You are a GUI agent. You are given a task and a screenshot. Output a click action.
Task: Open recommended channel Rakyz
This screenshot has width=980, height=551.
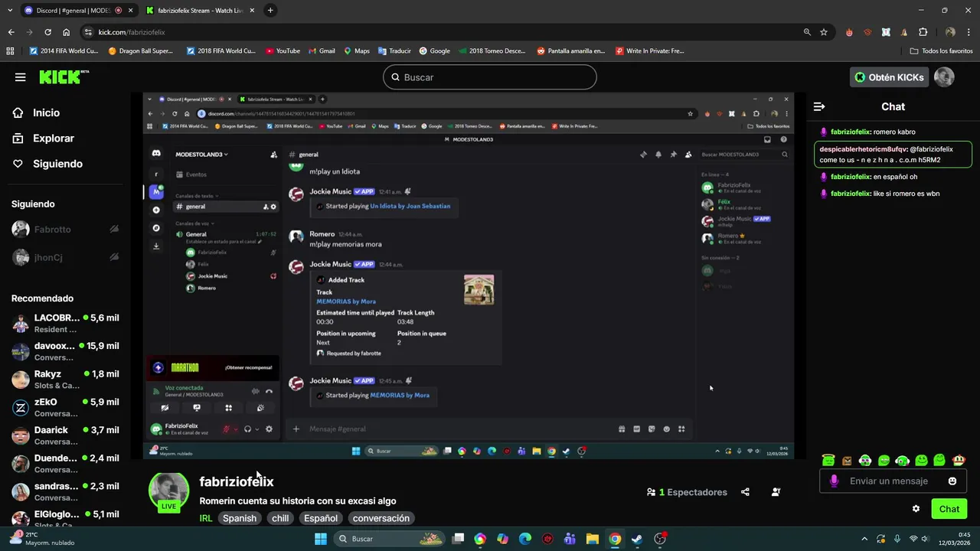(x=65, y=380)
